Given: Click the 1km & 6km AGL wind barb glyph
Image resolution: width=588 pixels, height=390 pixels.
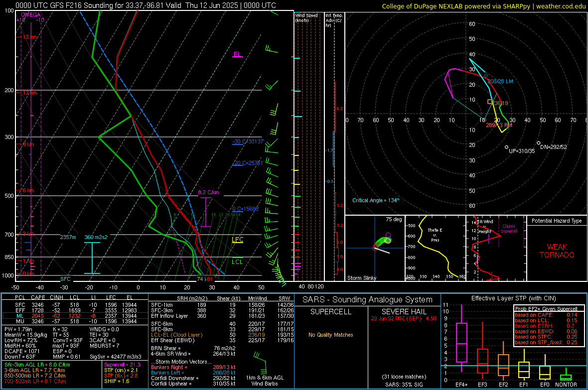Looking at the screenshot, I should [x=260, y=362].
